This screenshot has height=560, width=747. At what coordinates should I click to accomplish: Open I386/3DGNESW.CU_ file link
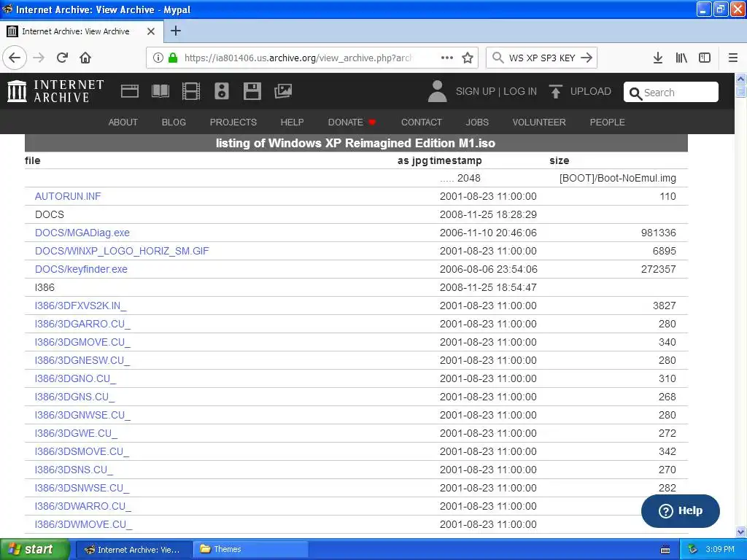coord(82,360)
